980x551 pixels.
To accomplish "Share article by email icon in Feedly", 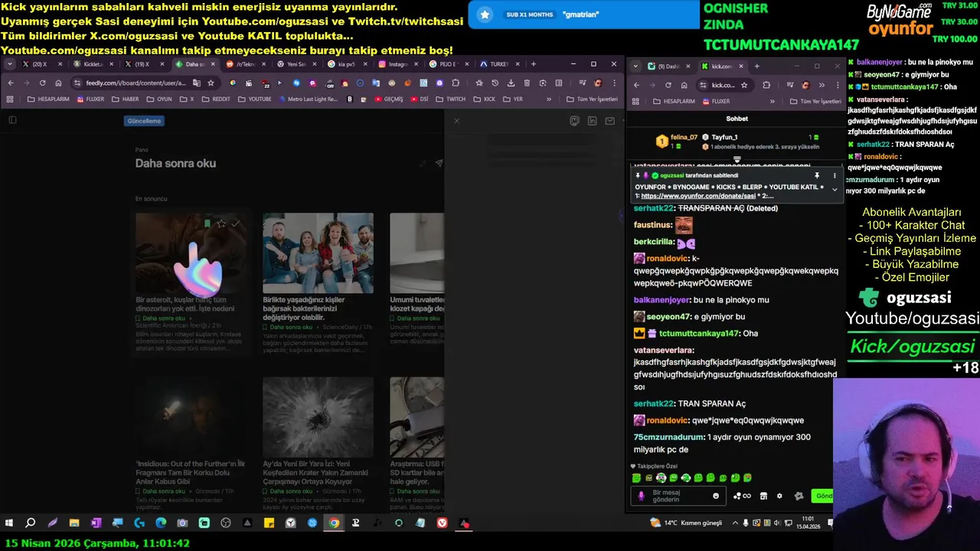I will coord(609,120).
